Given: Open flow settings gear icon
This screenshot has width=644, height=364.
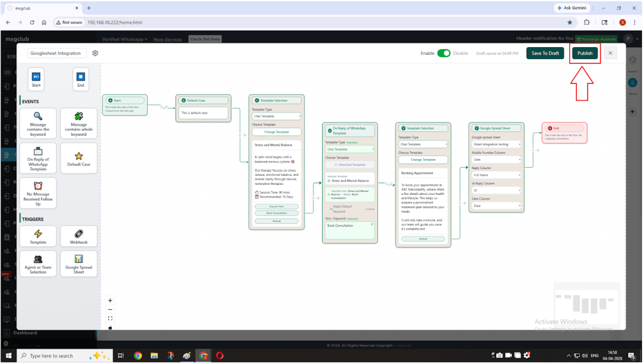Looking at the screenshot, I should click(96, 53).
